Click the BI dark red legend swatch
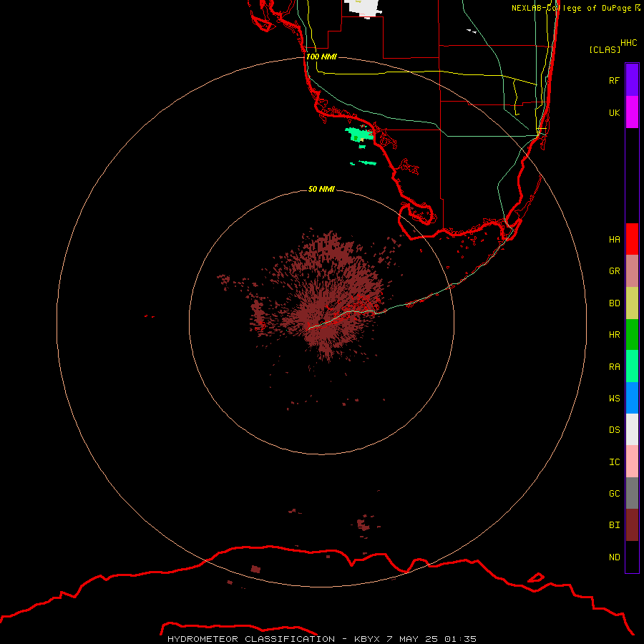The height and width of the screenshot is (644, 644). coord(632,525)
